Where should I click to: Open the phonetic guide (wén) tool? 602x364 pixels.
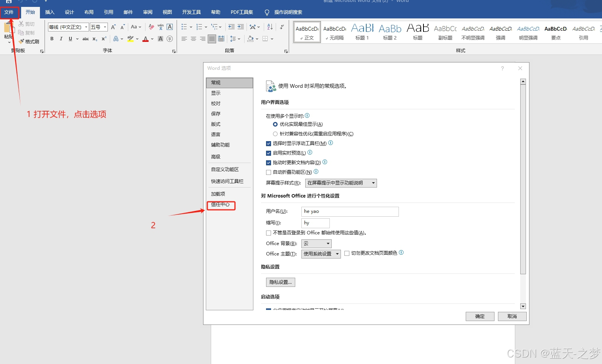coord(160,27)
